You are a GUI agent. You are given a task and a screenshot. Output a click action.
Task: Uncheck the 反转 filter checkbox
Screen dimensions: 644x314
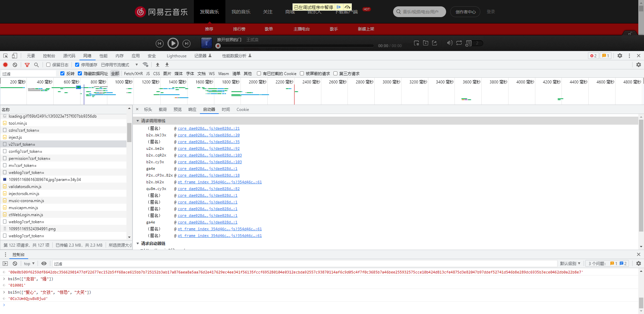pos(62,73)
